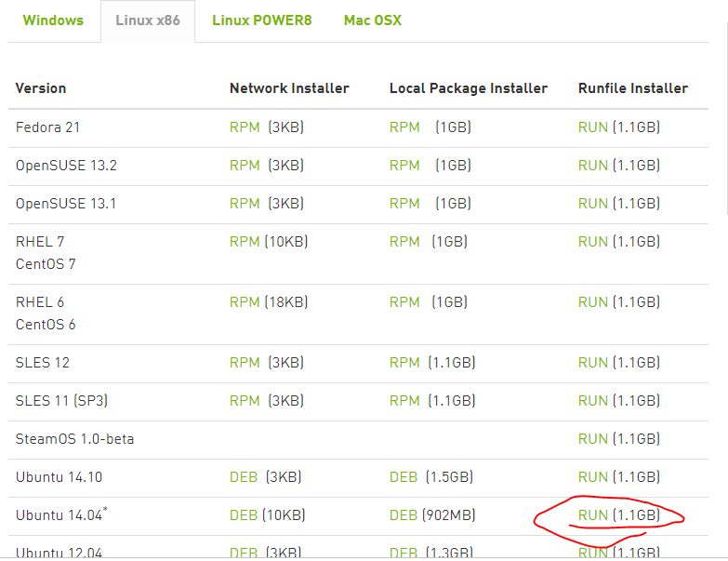Download Fedora 21 local package RPM
728x561 pixels.
point(404,127)
